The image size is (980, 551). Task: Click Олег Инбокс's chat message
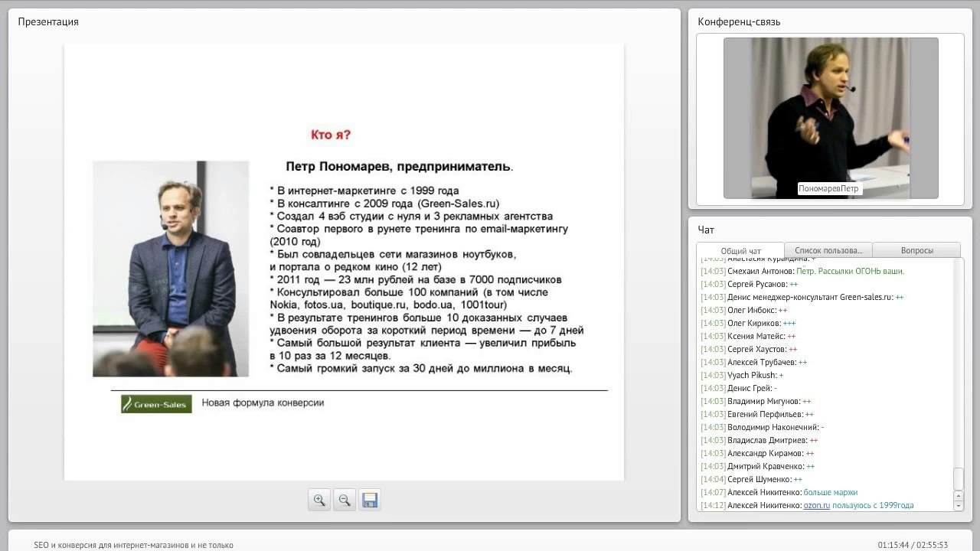[743, 310]
